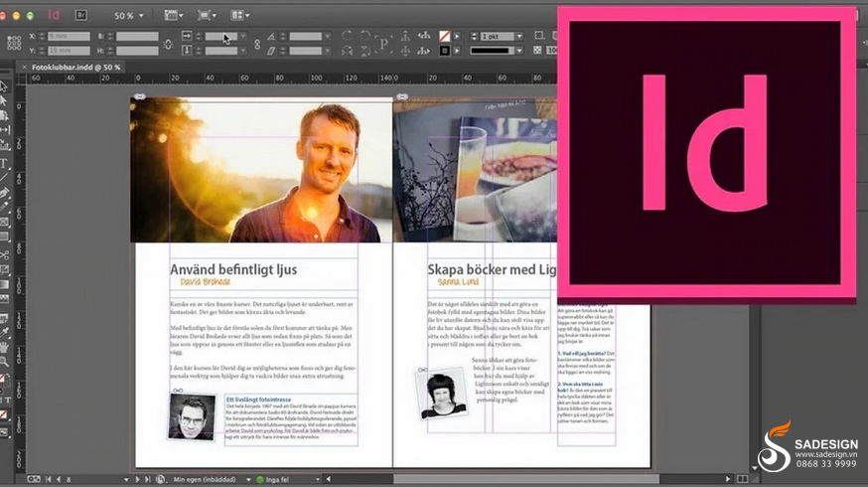Rotate 90 degrees counter-clockwise icon

click(365, 36)
